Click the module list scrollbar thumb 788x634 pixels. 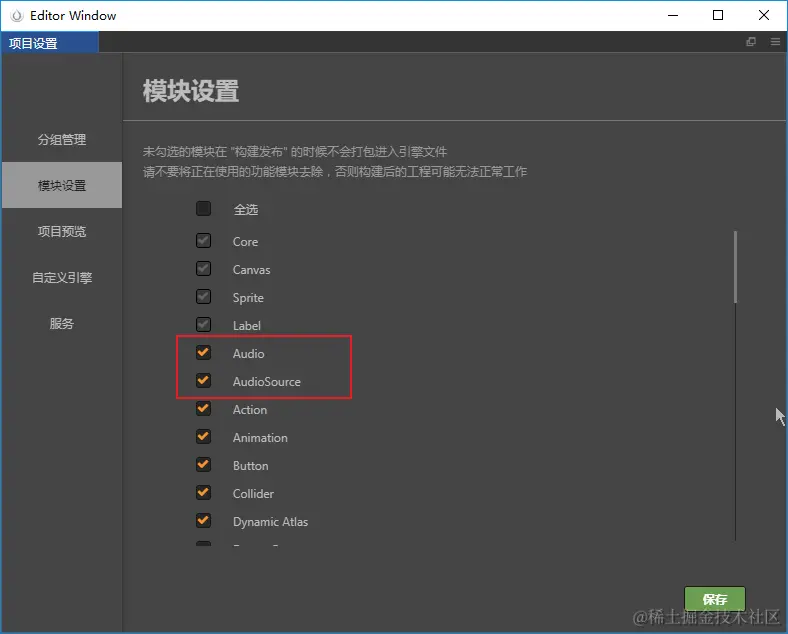[x=735, y=267]
